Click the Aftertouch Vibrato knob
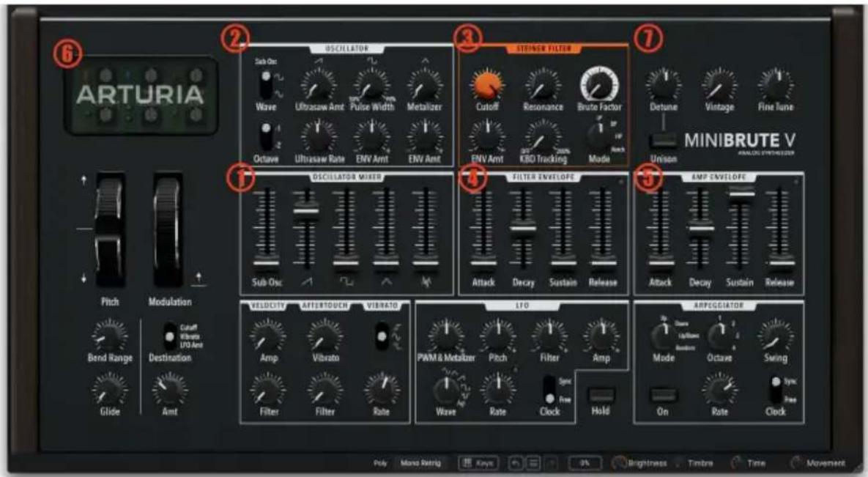 pos(325,336)
